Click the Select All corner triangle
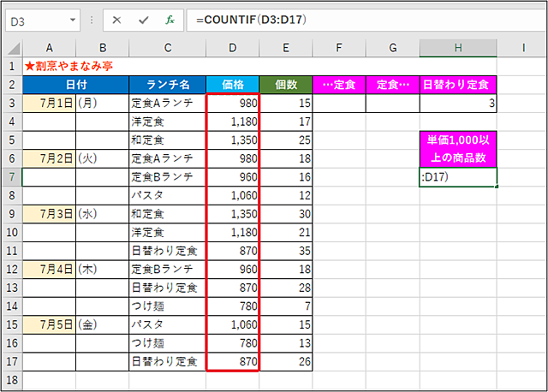Image resolution: width=548 pixels, height=392 pixels. pyautogui.click(x=14, y=48)
